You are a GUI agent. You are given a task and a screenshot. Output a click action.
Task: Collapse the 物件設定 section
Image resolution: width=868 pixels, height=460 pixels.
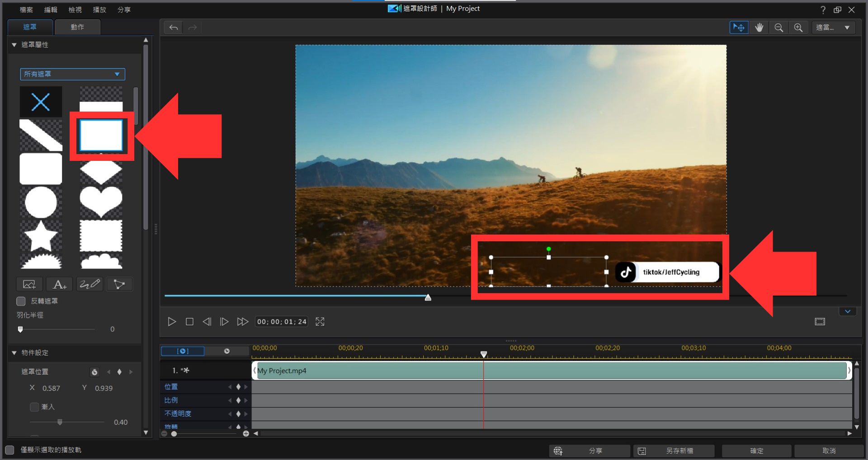(14, 352)
